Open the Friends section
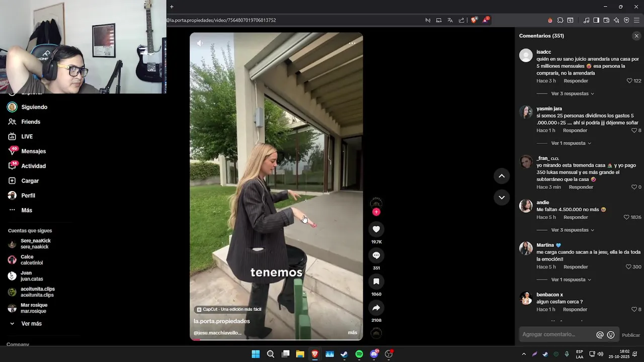This screenshot has width=644, height=362. point(30,122)
